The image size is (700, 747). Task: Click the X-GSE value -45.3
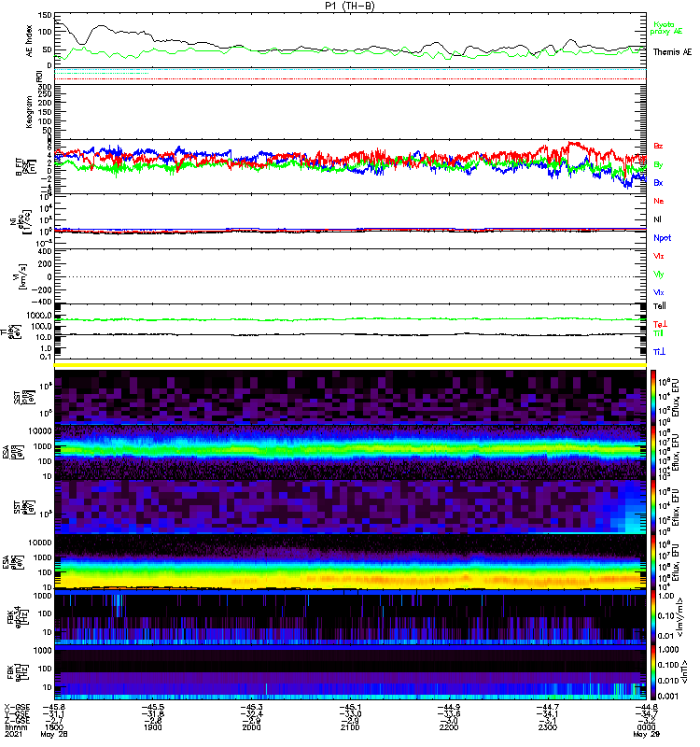pos(250,707)
